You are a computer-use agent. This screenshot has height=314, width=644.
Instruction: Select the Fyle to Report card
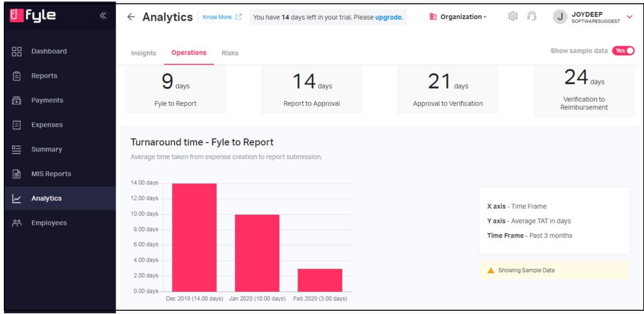[x=176, y=90]
